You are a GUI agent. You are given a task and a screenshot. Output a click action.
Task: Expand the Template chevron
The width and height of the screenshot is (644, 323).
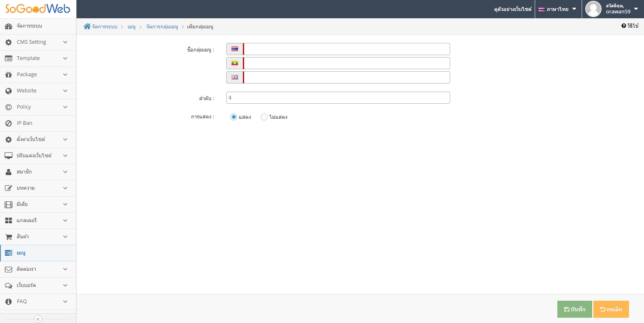click(65, 58)
